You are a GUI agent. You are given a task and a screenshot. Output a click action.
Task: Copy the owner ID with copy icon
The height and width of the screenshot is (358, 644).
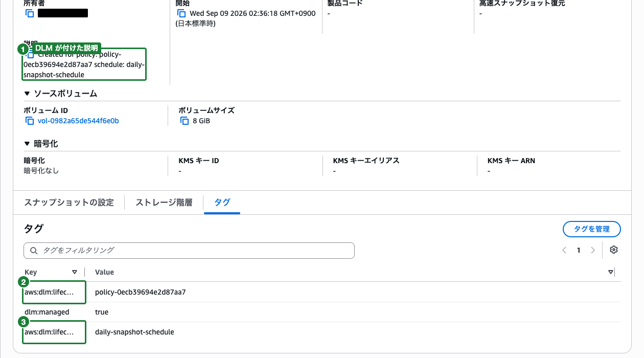pyautogui.click(x=30, y=13)
